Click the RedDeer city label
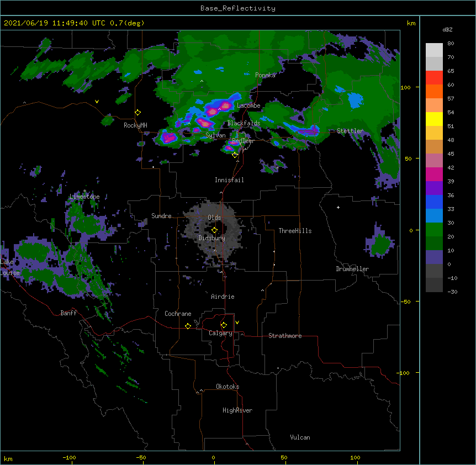 243,141
